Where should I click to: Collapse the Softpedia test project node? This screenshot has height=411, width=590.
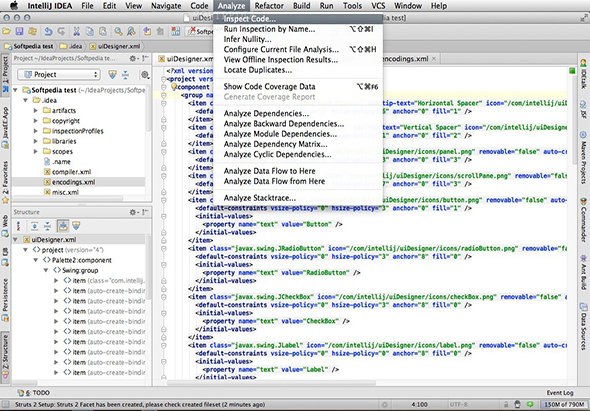(x=15, y=90)
